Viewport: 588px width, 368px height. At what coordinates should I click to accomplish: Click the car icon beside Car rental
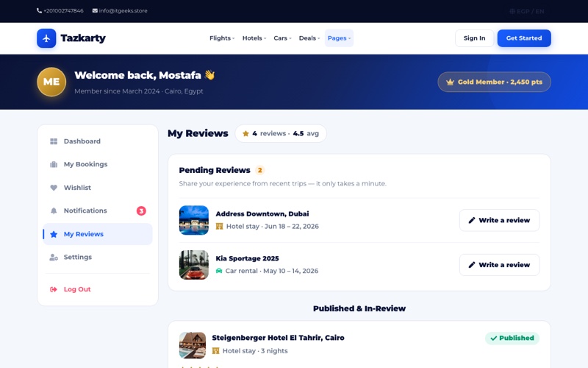click(x=219, y=271)
